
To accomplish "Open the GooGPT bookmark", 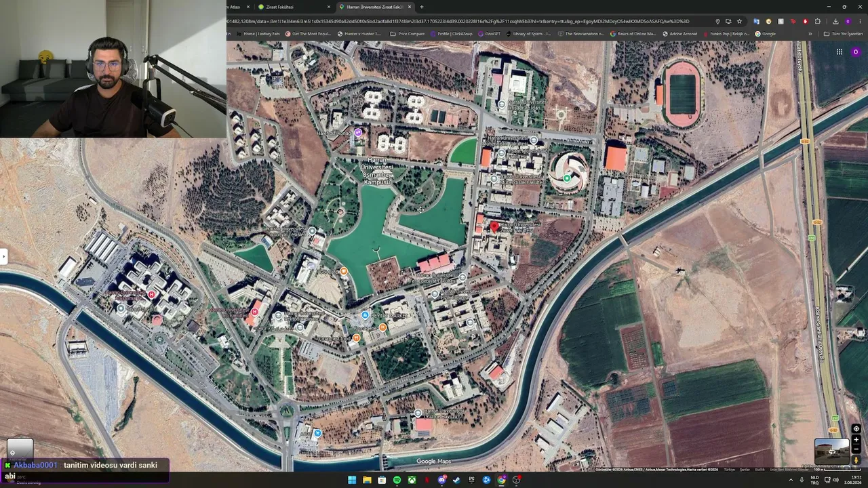I will 490,34.
